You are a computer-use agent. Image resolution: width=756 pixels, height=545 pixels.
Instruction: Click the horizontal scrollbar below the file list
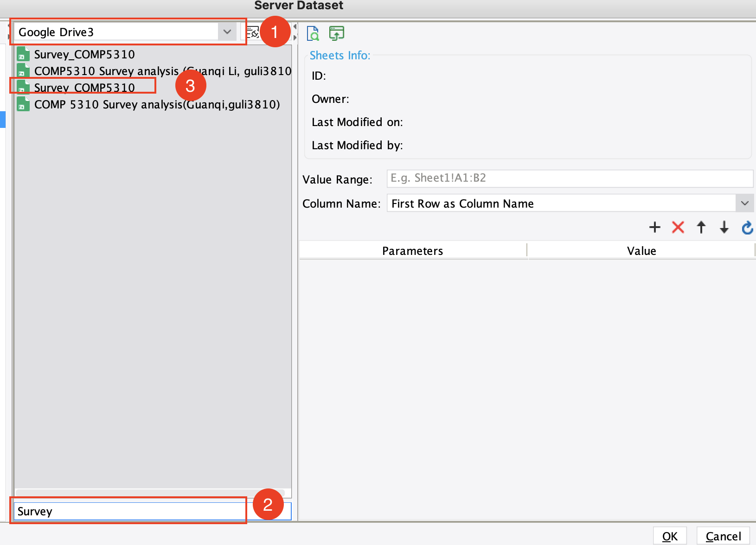click(153, 493)
